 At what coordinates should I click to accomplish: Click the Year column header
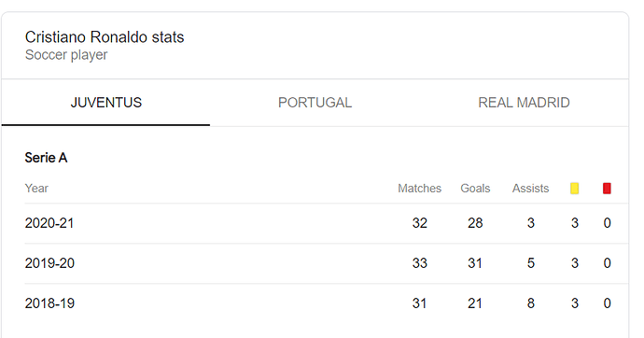[x=36, y=189]
